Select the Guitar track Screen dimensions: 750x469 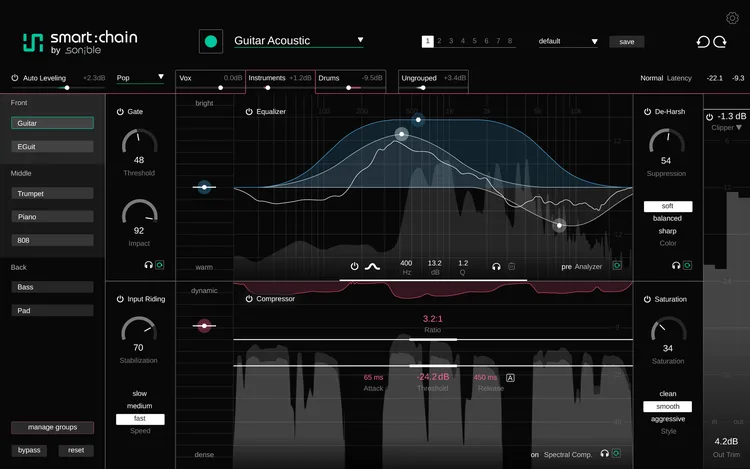click(x=52, y=123)
